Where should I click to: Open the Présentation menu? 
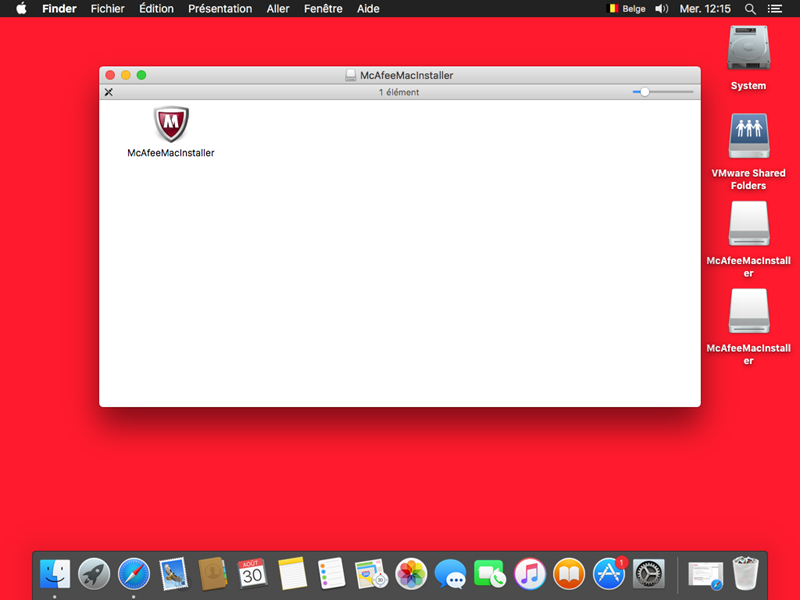pyautogui.click(x=220, y=9)
